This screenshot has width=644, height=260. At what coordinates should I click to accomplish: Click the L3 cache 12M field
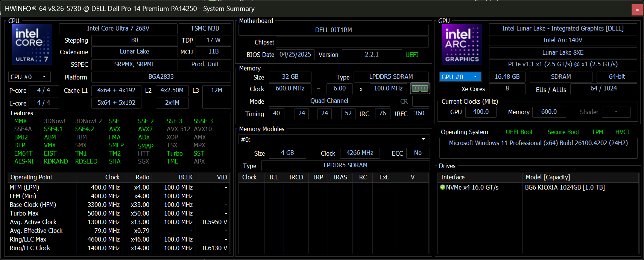coord(217,97)
